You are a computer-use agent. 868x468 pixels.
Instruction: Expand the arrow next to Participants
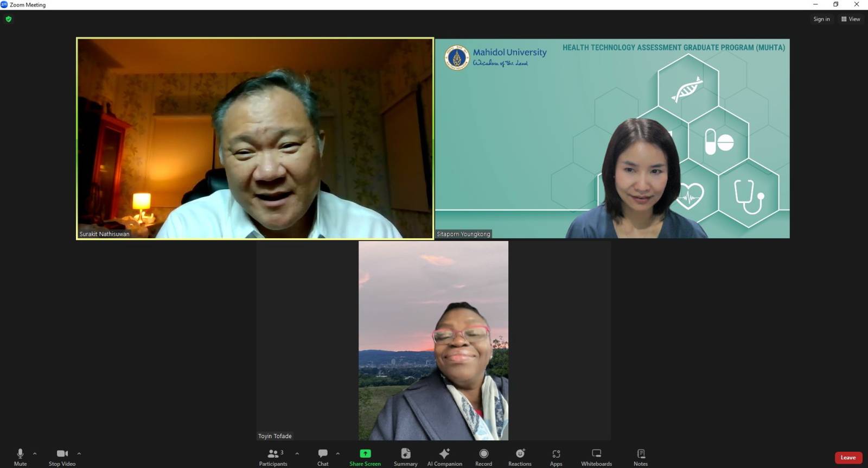[x=297, y=453]
